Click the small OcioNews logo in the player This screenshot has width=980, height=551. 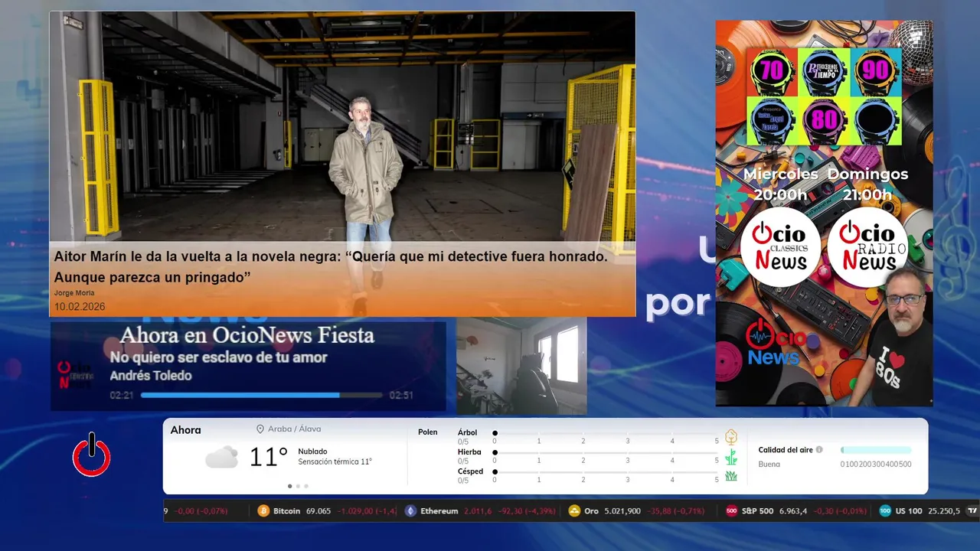77,375
